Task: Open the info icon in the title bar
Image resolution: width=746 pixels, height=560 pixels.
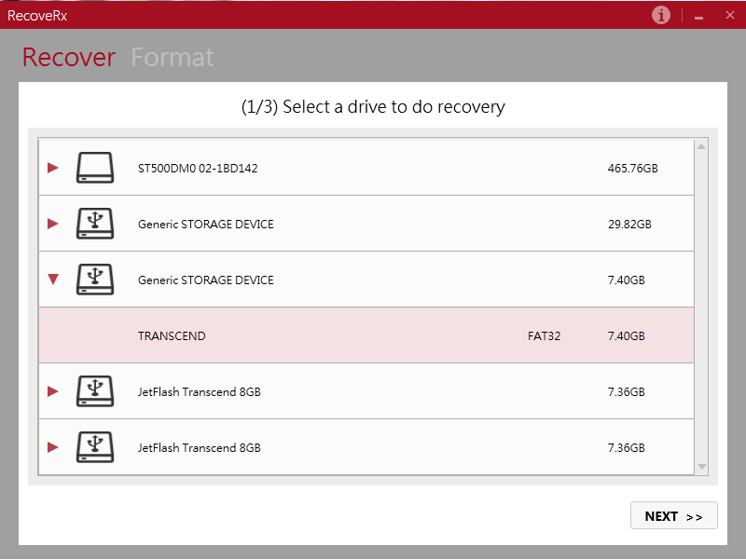Action: coord(660,15)
